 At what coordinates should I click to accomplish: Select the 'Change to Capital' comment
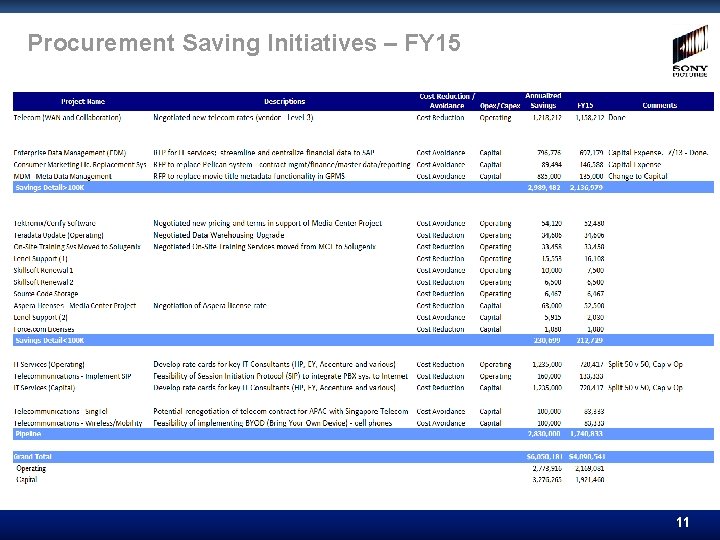click(638, 176)
